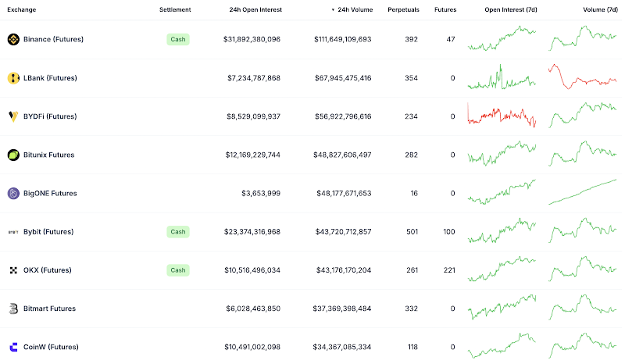Select open interest value $8,529,099,937
Screen dimensions: 625x364
pyautogui.click(x=253, y=116)
